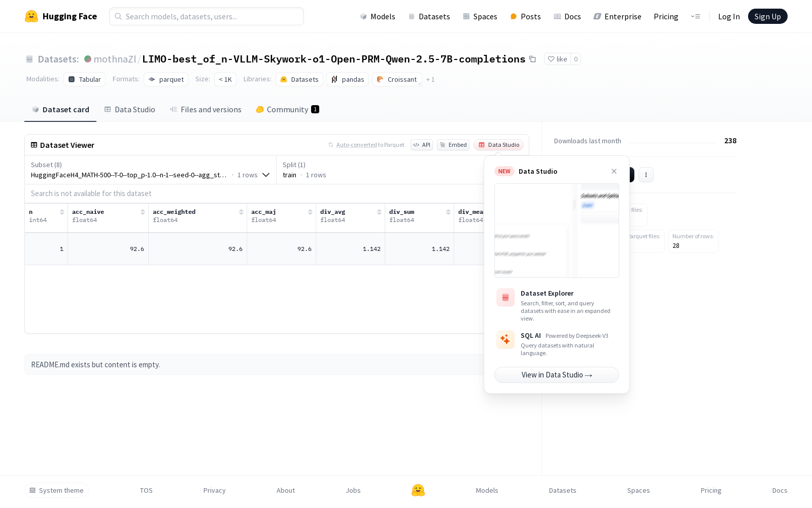Open the navigation overflow menu icon
The height and width of the screenshot is (508, 812).
click(695, 16)
